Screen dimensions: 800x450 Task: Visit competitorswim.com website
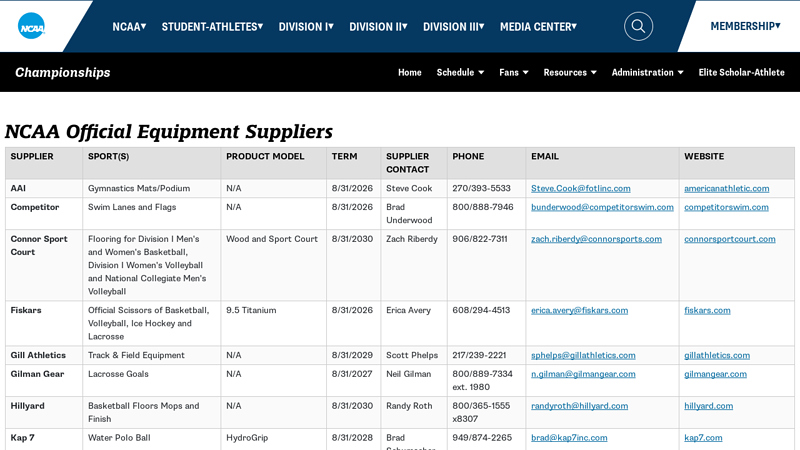point(726,207)
